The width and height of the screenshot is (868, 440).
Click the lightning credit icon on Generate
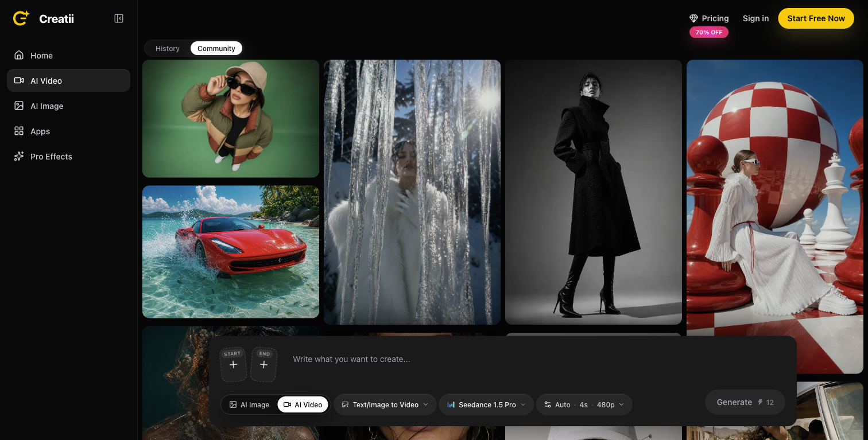760,402
